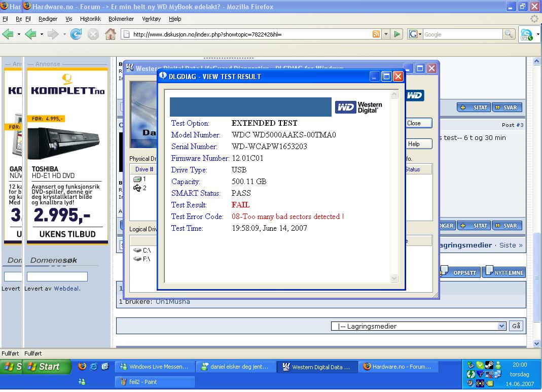542x392 pixels.
Task: Click SITAT button above Post #3 label
Action: pyautogui.click(x=474, y=108)
